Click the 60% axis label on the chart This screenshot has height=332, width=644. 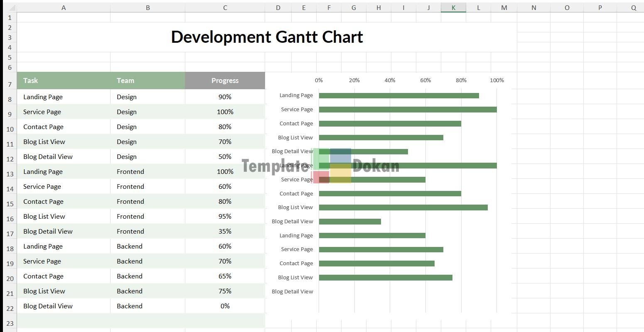(x=425, y=80)
